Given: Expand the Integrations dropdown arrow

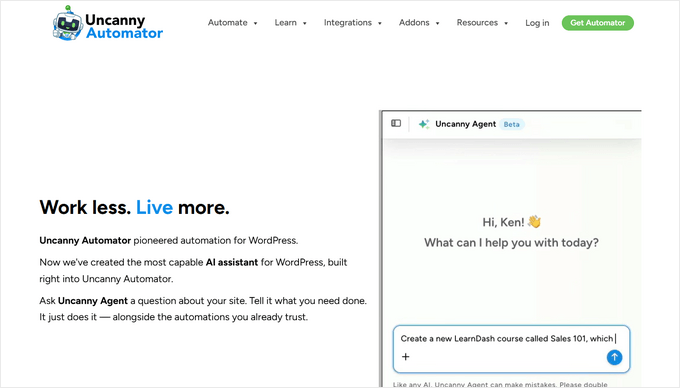Looking at the screenshot, I should [380, 23].
